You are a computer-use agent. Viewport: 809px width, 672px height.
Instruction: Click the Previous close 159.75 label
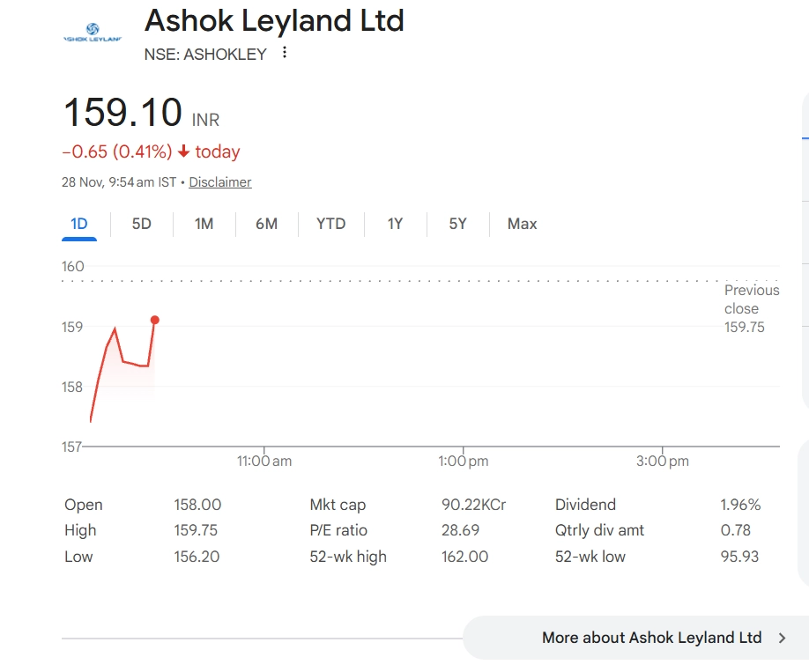pos(751,308)
